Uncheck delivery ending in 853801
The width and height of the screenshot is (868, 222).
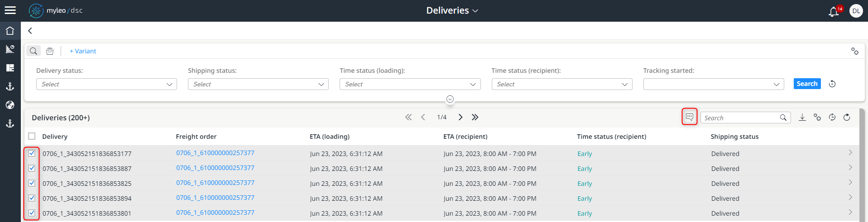(32, 213)
